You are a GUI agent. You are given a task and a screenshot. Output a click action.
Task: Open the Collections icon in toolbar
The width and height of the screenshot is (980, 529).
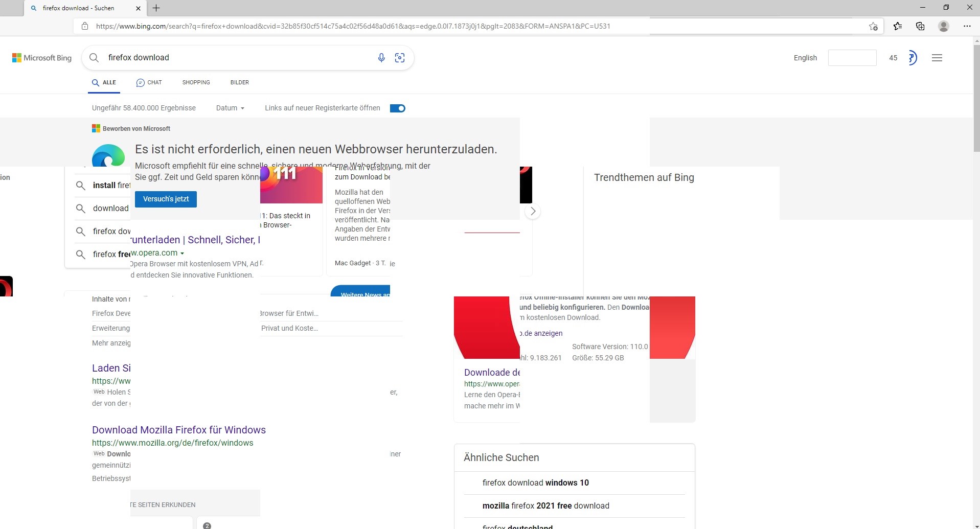pyautogui.click(x=920, y=26)
